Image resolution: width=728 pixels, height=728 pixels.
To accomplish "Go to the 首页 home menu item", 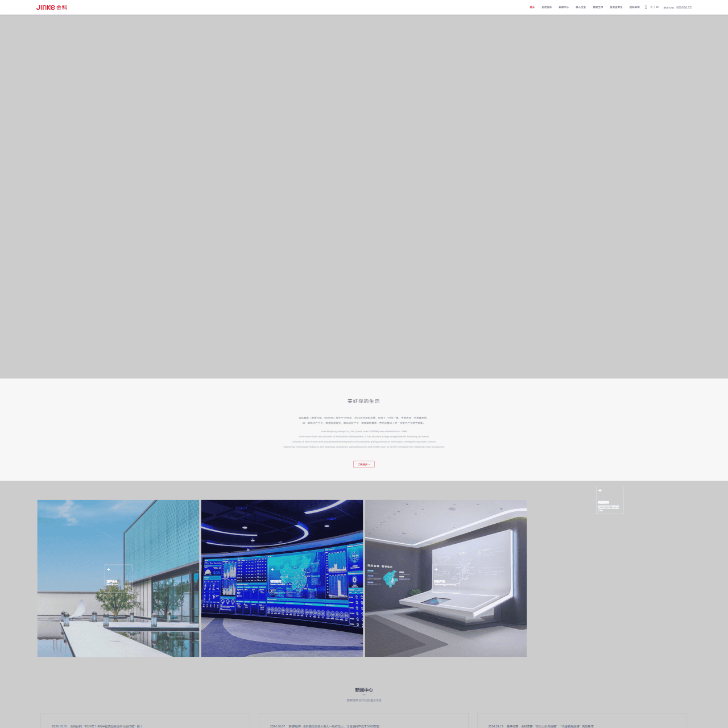I will (x=532, y=7).
